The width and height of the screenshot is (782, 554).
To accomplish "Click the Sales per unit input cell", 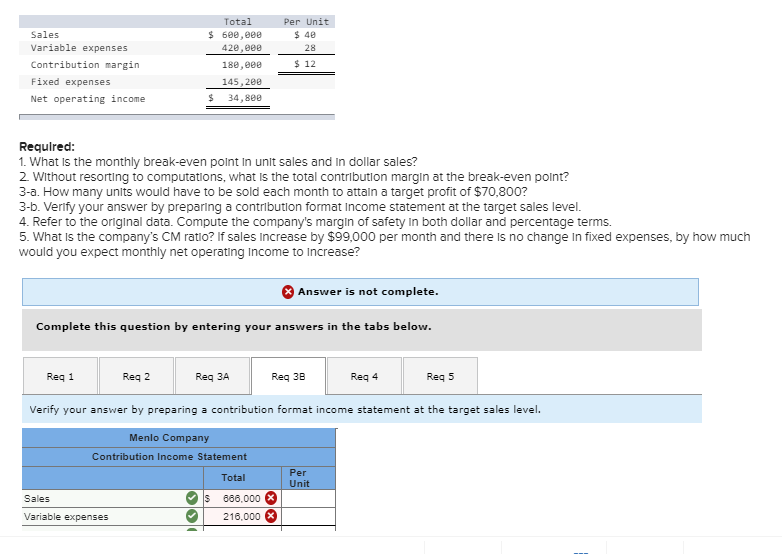I will click(308, 498).
